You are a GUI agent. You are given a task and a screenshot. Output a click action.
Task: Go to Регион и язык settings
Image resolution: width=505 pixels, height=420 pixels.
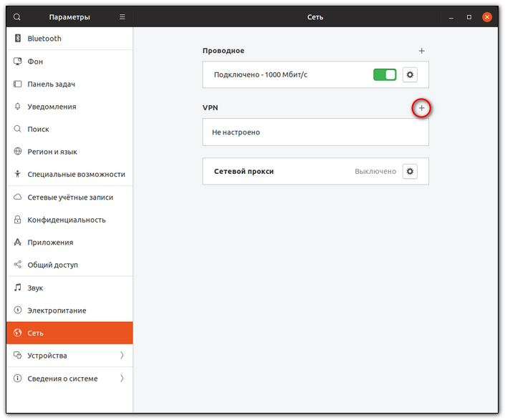point(52,152)
